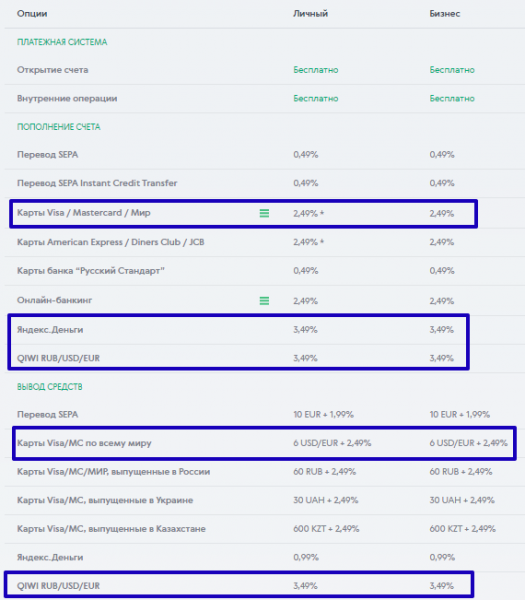Click Карты American Express / Diners Club / JCB
525x600 pixels.
pos(111,242)
